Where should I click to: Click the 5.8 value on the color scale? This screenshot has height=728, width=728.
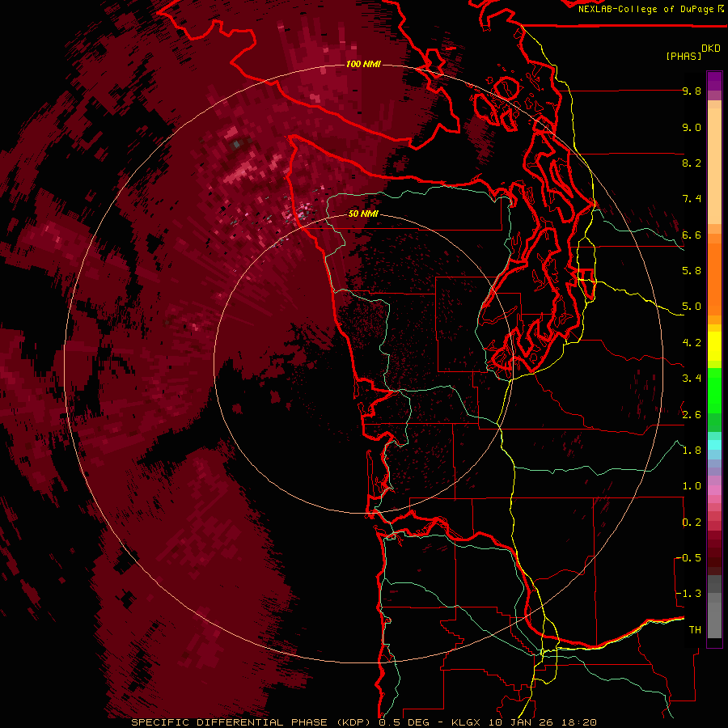pyautogui.click(x=692, y=271)
